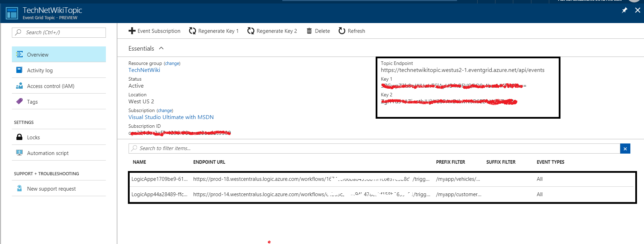Focus the Search to filter items field
Image resolution: width=644 pixels, height=244 pixels.
(374, 148)
